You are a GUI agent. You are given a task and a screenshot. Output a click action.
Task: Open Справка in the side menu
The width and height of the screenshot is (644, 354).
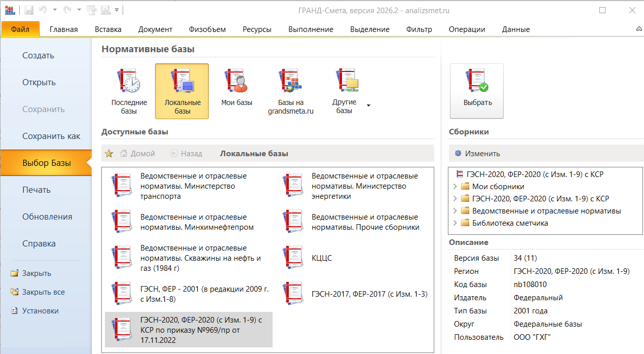pos(46,243)
